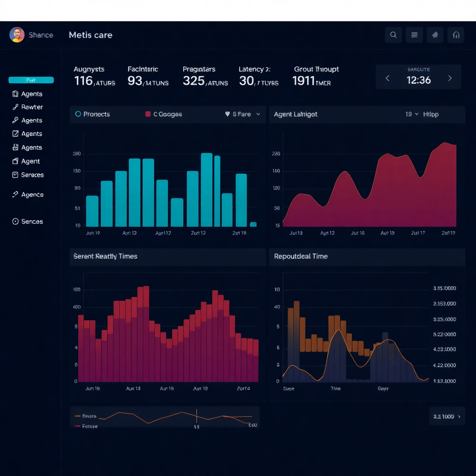Image resolution: width=476 pixels, height=476 pixels.
Task: Click the clock icon beside Sences in sidebar
Action: coord(15,221)
